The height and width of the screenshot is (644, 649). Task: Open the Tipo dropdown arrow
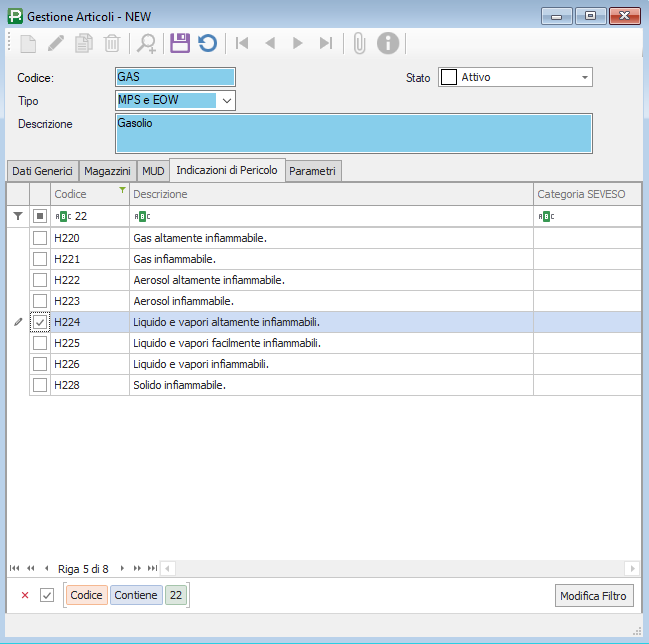226,100
